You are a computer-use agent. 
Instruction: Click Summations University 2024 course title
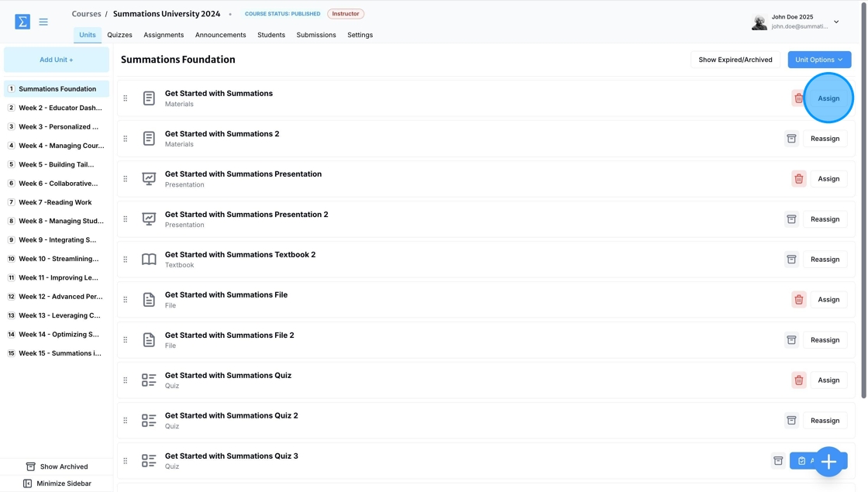[167, 14]
